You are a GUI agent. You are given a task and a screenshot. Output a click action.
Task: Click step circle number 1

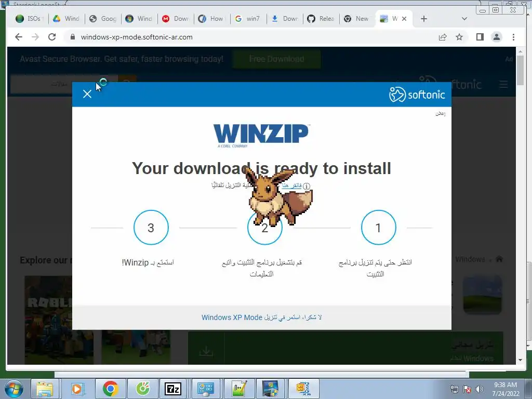point(378,228)
